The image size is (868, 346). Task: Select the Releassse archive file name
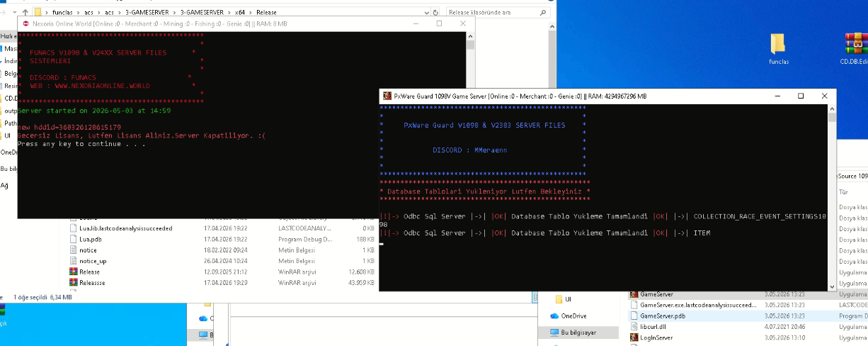click(93, 282)
